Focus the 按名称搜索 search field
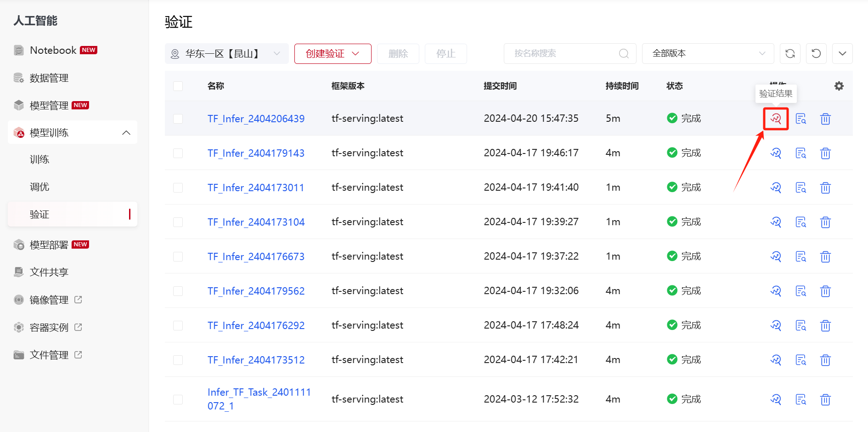This screenshot has width=868, height=432. [564, 54]
